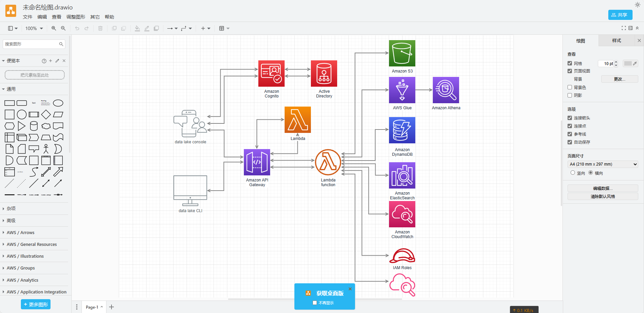Click the grid color swatch
644x313 pixels.
628,63
